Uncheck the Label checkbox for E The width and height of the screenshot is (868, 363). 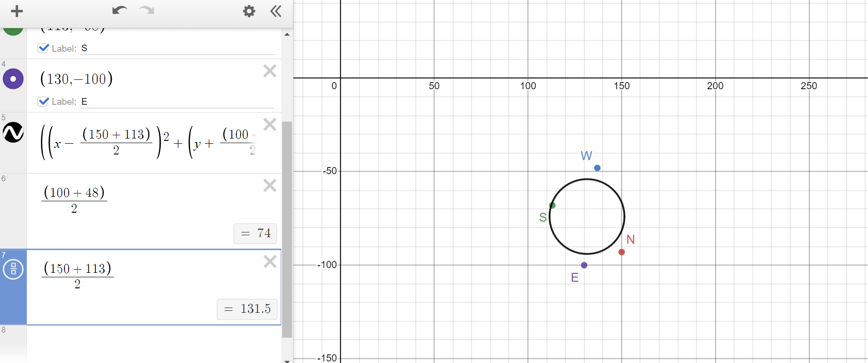point(43,101)
